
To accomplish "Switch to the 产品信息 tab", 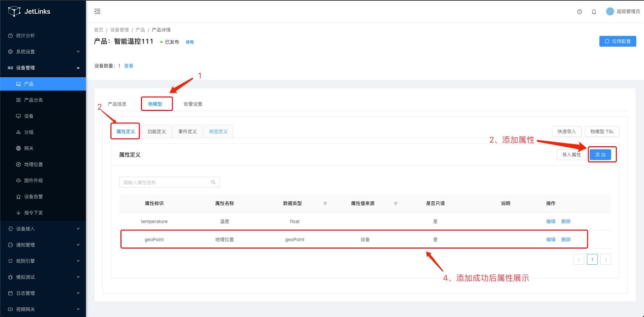I will coord(117,104).
